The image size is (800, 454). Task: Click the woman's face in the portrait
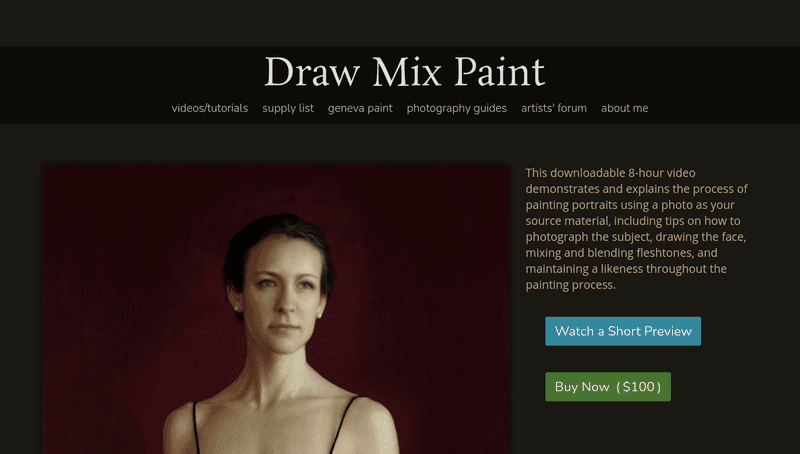click(282, 296)
